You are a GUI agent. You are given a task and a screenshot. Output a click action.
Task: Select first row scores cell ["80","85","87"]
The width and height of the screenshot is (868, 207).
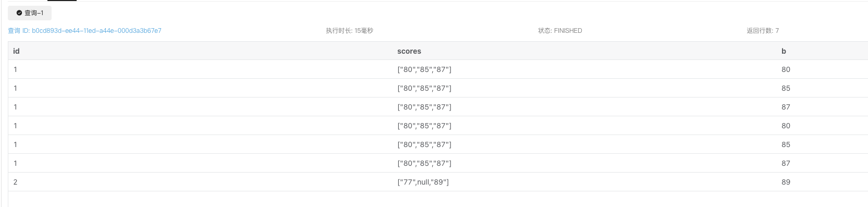[x=424, y=69]
